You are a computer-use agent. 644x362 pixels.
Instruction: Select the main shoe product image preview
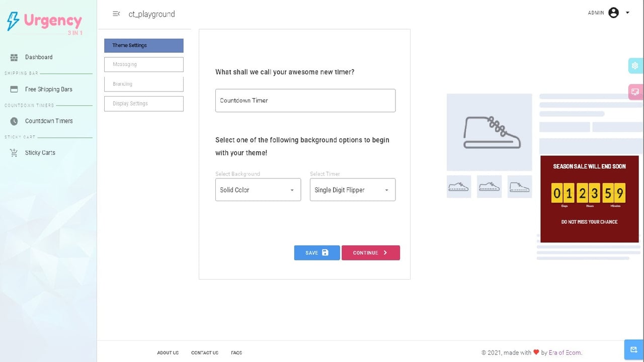tap(490, 132)
